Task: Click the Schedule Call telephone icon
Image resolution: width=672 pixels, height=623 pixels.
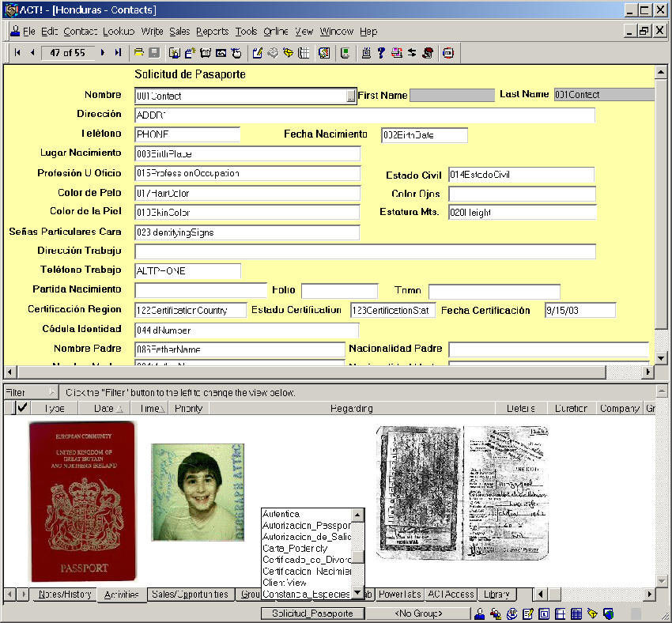Action: tap(206, 53)
